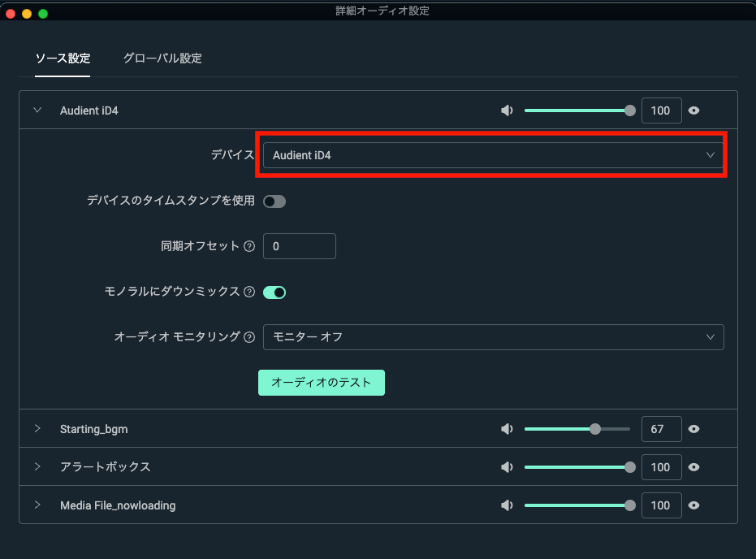Open the モニター オフ monitoring dropdown
Viewport: 756px width, 559px height.
pos(492,336)
